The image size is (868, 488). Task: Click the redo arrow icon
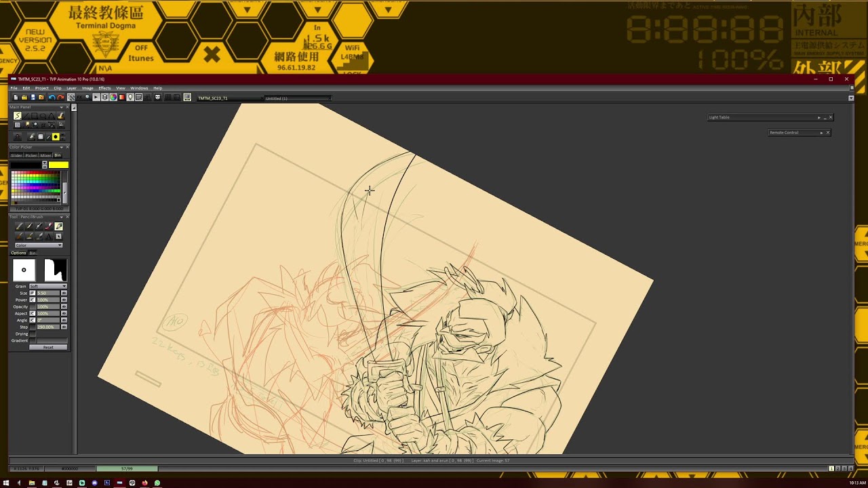[60, 98]
